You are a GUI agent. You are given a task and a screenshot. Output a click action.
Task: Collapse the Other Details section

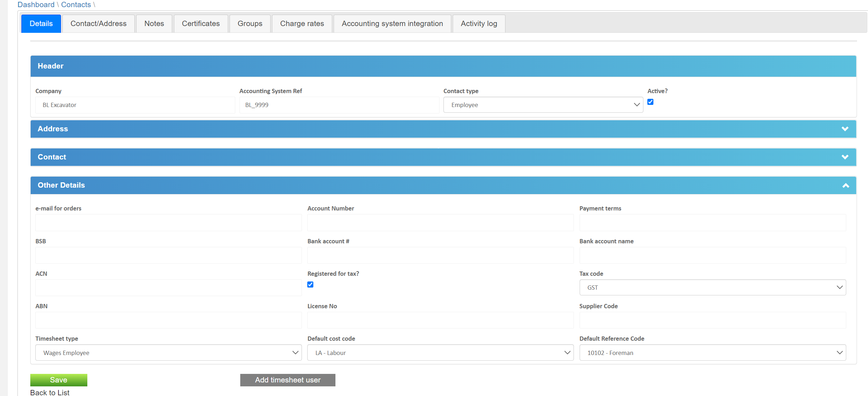point(845,186)
